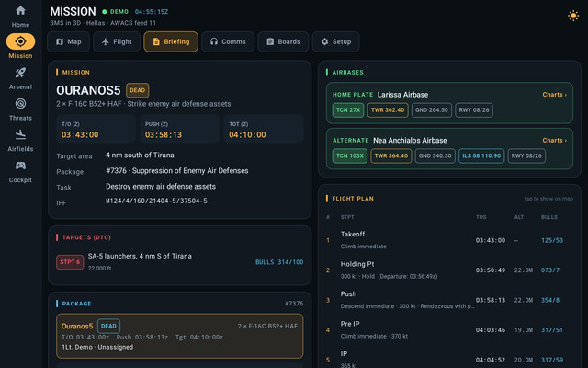Select the Briefing tab
The image size is (588, 368).
click(x=171, y=41)
